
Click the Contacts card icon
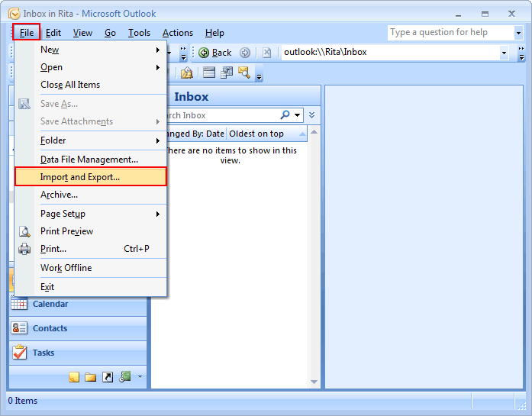coord(19,327)
